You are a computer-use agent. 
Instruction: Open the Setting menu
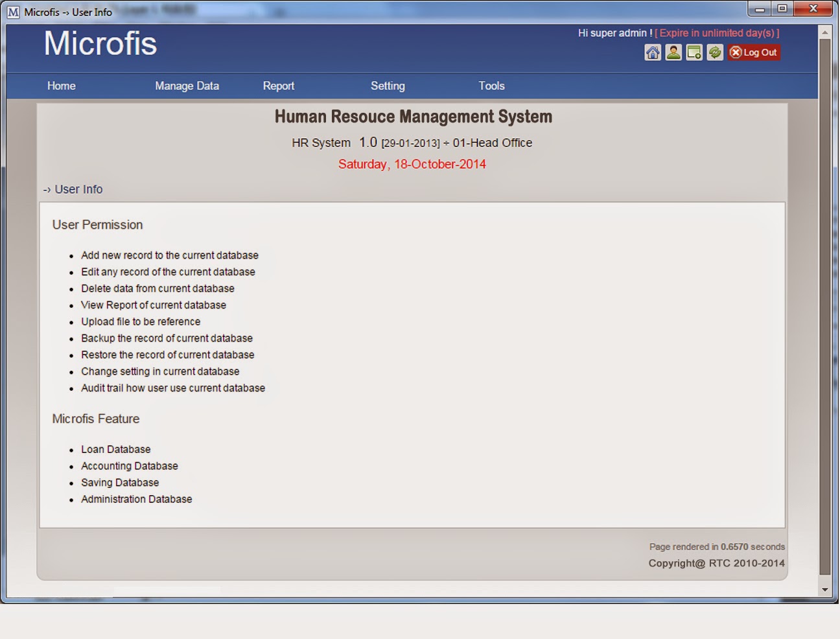(388, 86)
